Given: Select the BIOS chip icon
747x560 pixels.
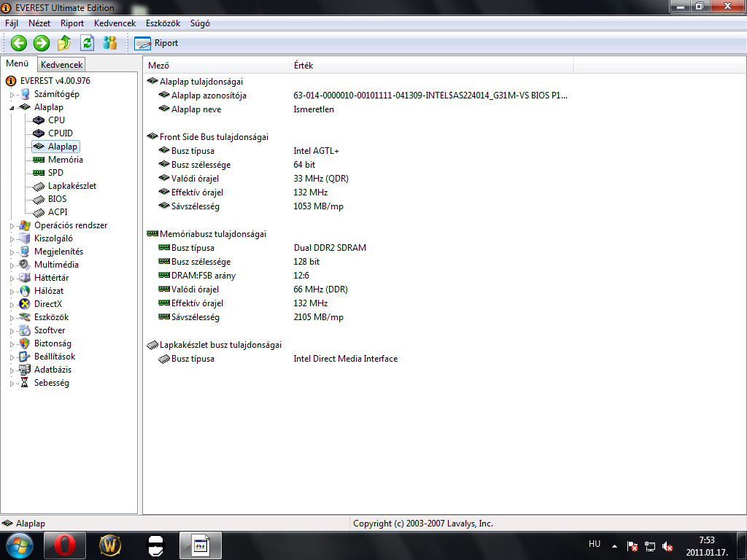Looking at the screenshot, I should click(x=39, y=199).
